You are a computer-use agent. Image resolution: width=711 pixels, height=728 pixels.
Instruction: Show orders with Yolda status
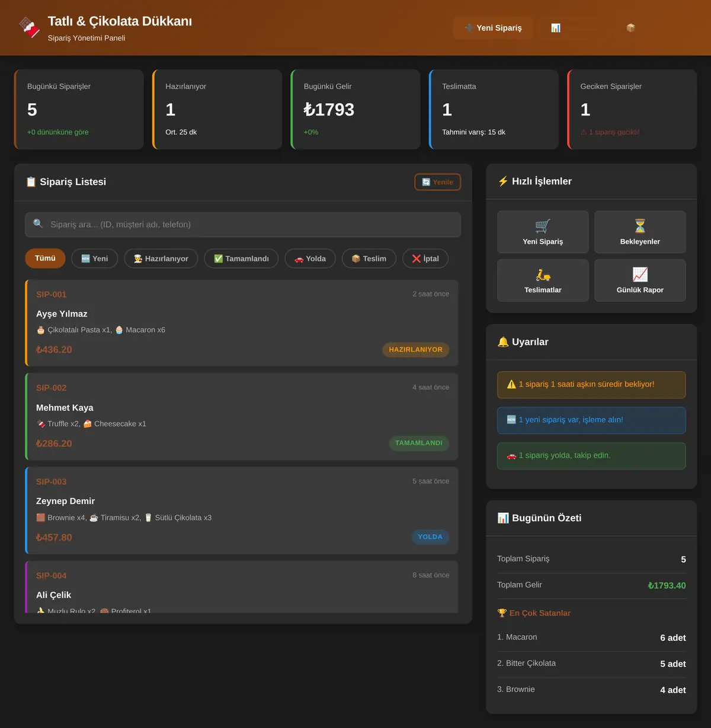[310, 258]
